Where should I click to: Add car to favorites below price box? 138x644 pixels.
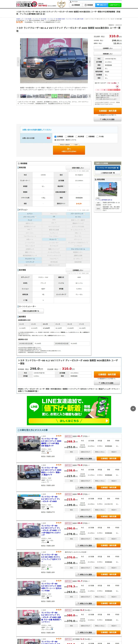point(107,119)
